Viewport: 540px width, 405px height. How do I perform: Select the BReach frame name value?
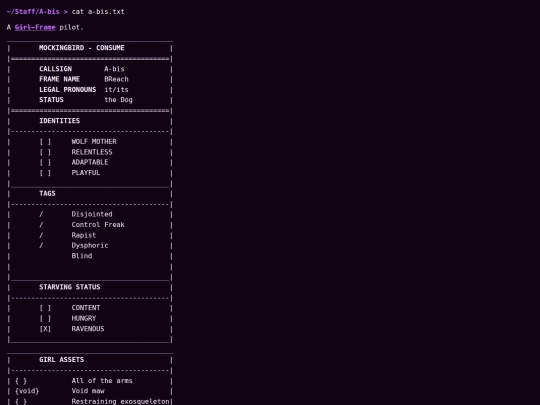(x=116, y=79)
